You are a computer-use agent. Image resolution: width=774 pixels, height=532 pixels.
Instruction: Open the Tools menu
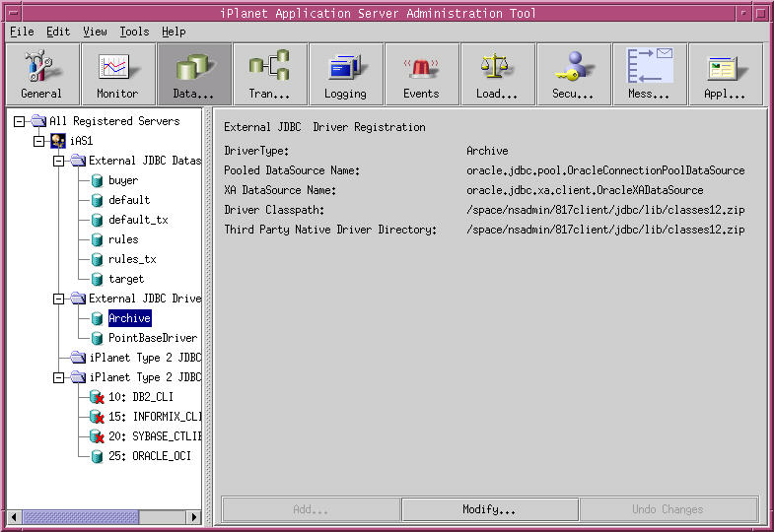[x=134, y=32]
